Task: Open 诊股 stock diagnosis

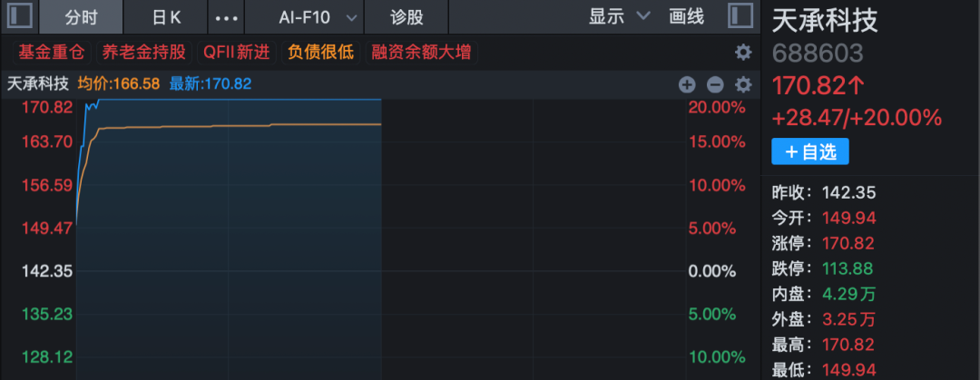Action: click(x=407, y=17)
